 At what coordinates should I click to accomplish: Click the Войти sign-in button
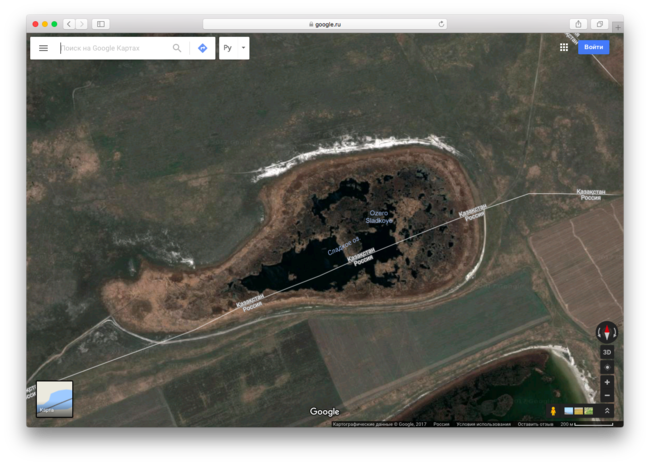(593, 47)
